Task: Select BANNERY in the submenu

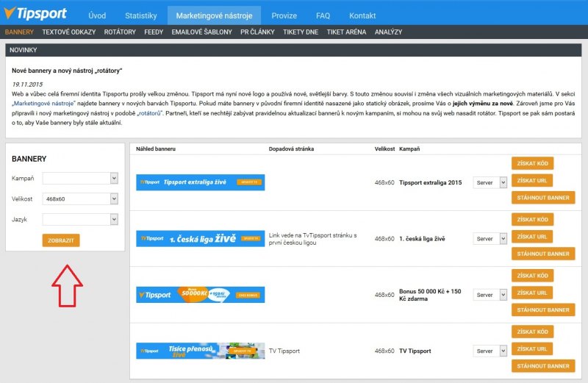Action: click(x=20, y=32)
